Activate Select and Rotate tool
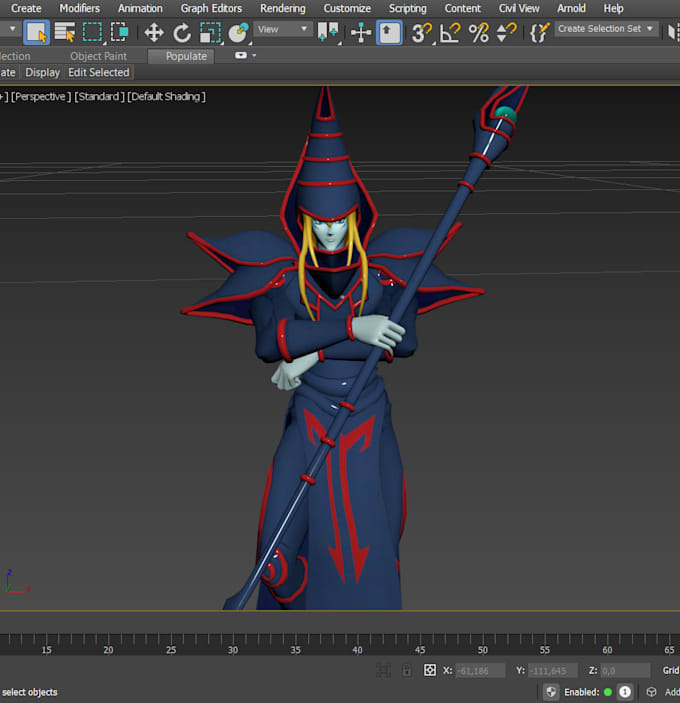The image size is (680, 703). pos(182,33)
